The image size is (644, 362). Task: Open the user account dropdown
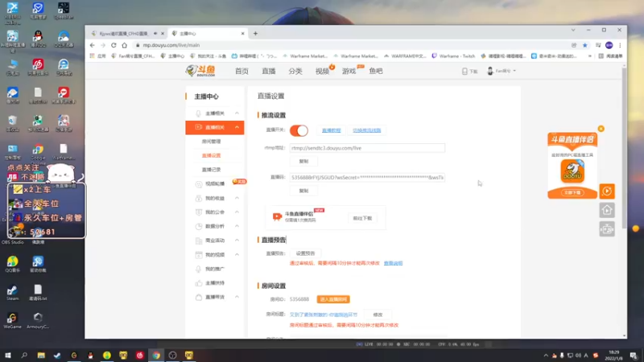(501, 71)
